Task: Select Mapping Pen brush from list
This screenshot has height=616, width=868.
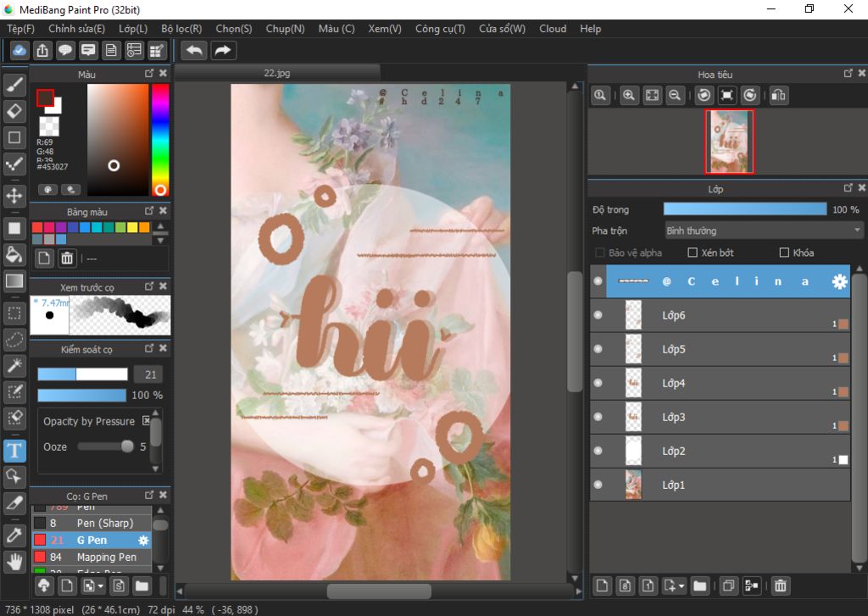Action: [x=106, y=557]
